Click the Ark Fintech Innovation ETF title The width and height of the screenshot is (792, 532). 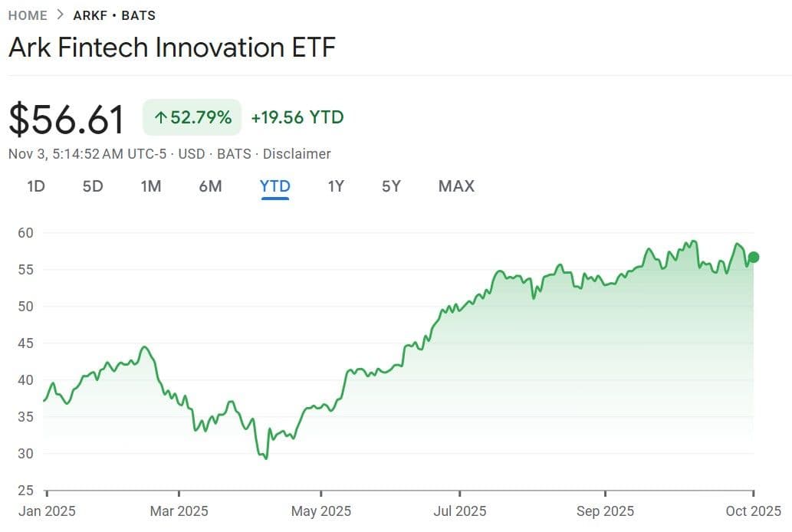172,48
